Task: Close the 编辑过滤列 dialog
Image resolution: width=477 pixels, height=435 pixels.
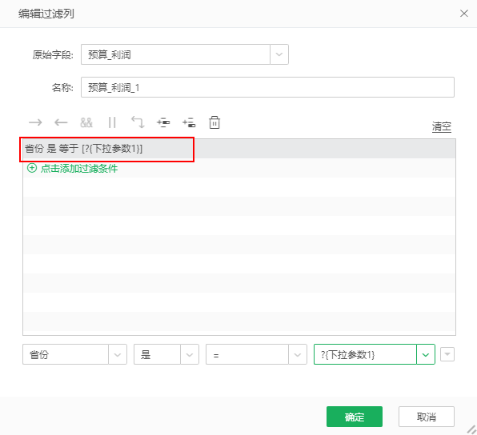Action: (x=464, y=14)
